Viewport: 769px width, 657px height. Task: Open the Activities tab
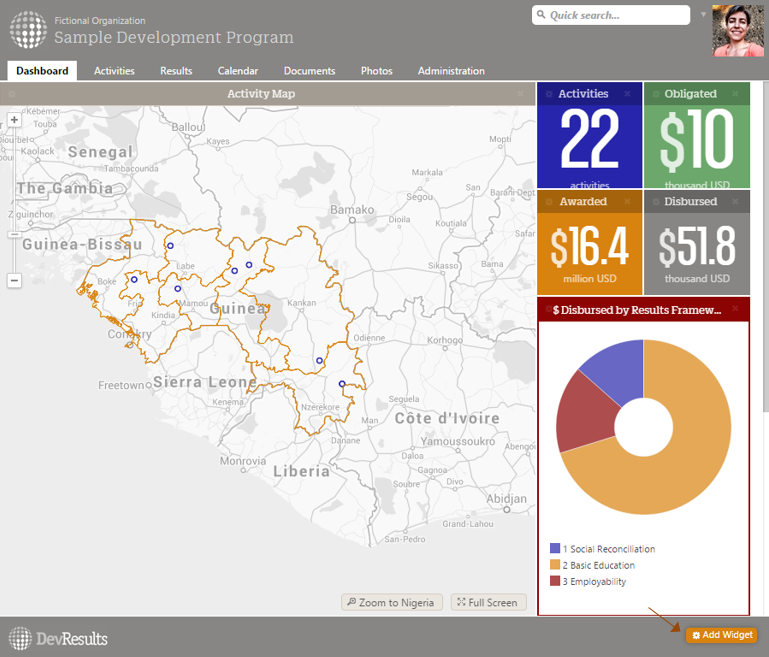[x=114, y=71]
